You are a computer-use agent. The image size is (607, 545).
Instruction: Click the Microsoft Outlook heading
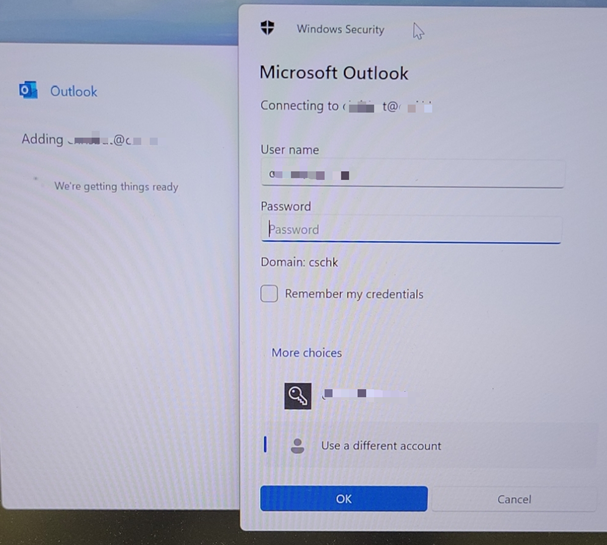(x=334, y=73)
